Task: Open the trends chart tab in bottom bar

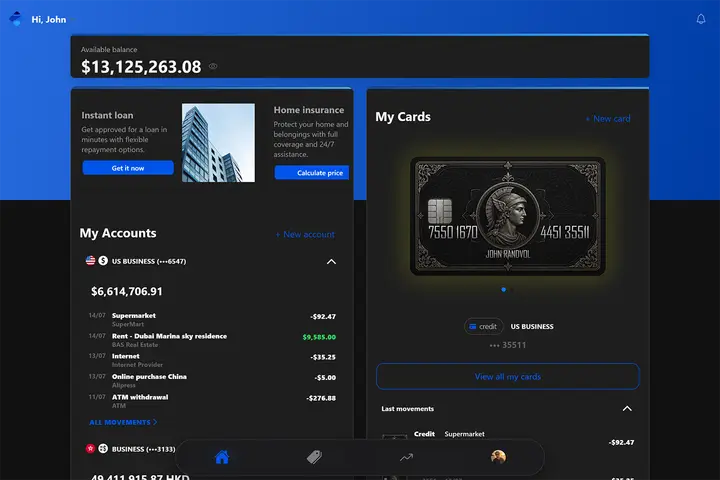Action: [x=406, y=457]
